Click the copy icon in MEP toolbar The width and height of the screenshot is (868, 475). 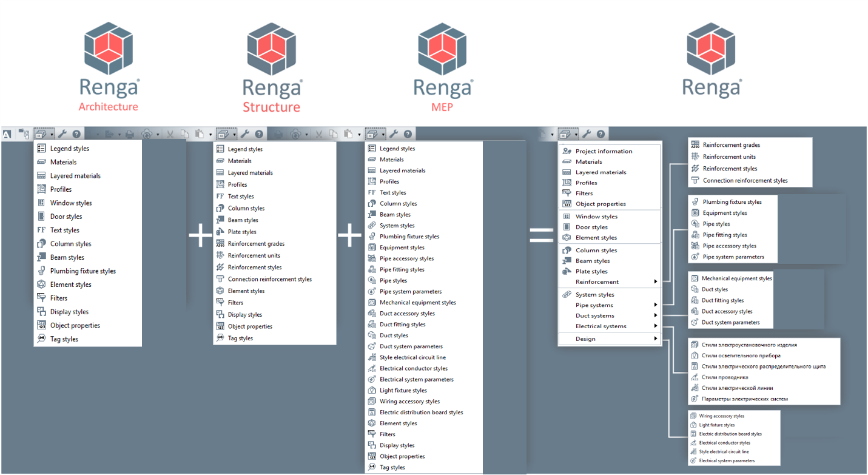pos(333,134)
